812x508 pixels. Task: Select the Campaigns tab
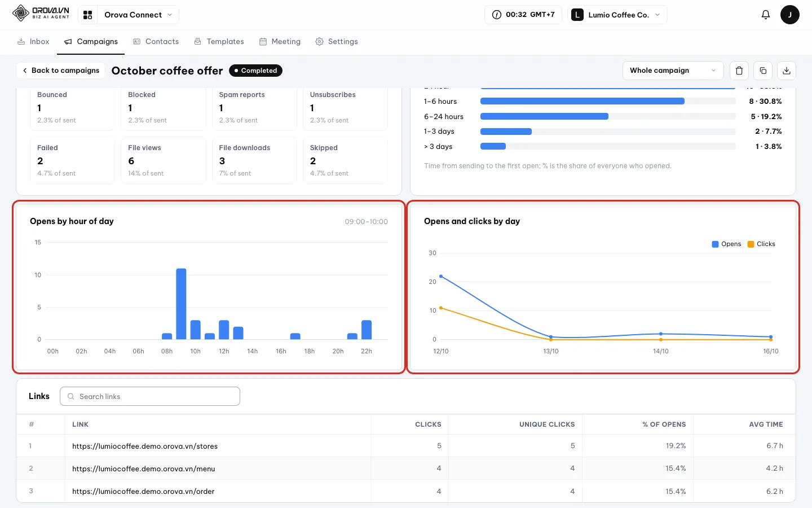click(91, 42)
